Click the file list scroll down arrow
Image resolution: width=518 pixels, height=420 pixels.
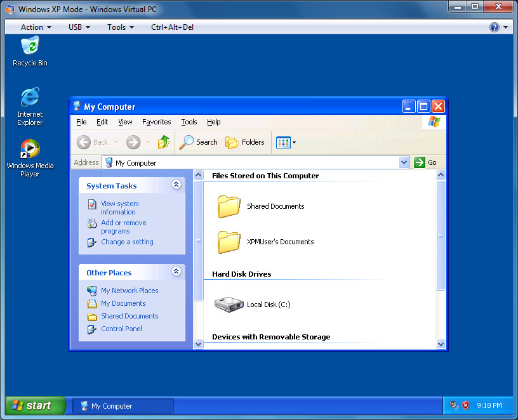coord(441,344)
